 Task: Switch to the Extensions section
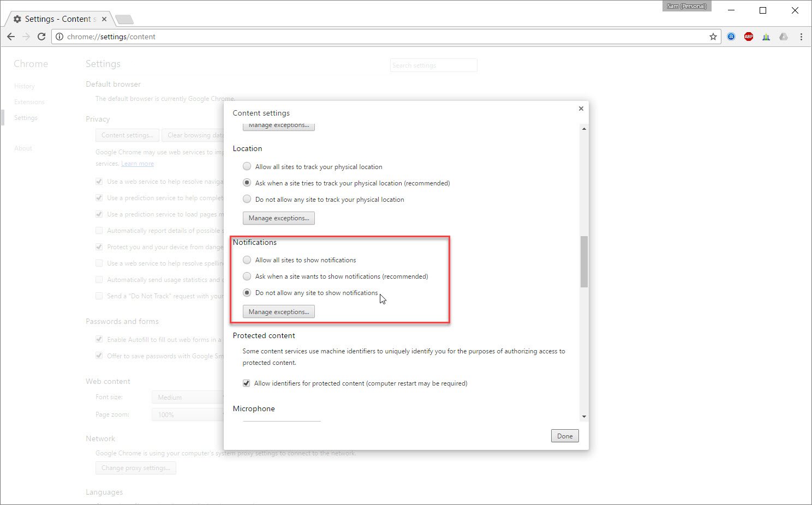tap(29, 101)
